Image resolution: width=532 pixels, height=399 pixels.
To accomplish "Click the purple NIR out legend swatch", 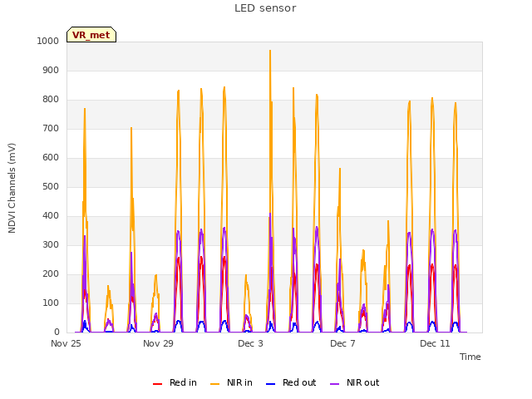I will click(x=334, y=384).
